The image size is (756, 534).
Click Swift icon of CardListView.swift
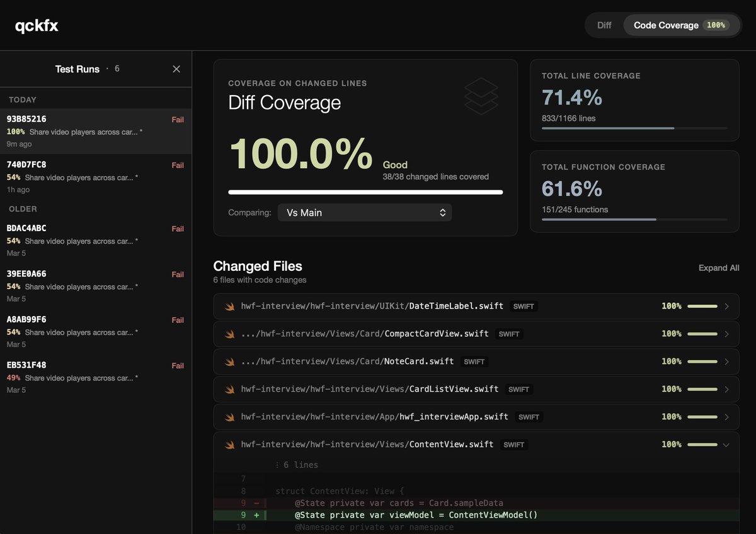click(x=230, y=389)
